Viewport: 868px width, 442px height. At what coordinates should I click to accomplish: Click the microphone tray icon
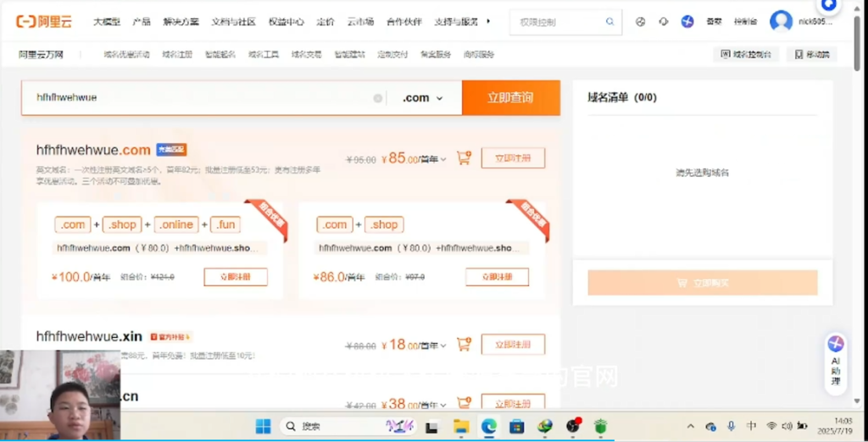coord(732,426)
